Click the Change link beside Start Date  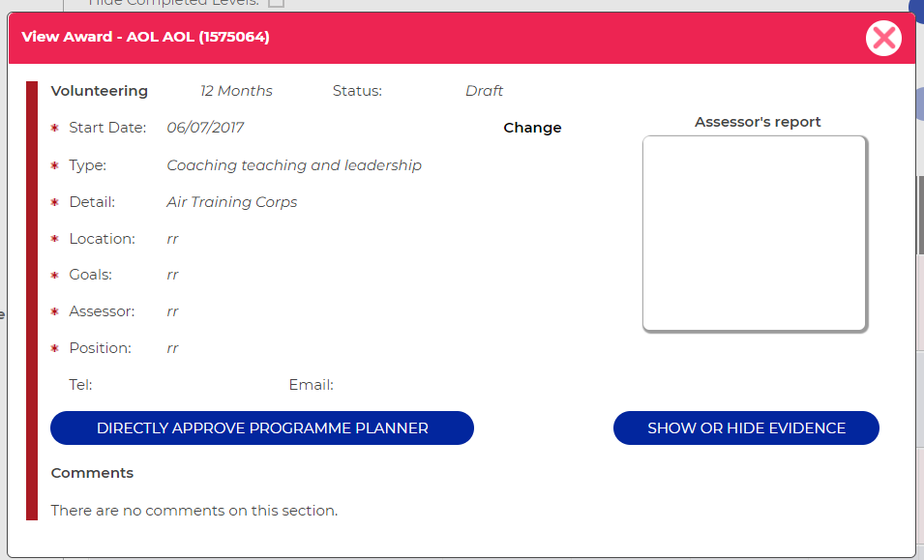click(x=532, y=128)
